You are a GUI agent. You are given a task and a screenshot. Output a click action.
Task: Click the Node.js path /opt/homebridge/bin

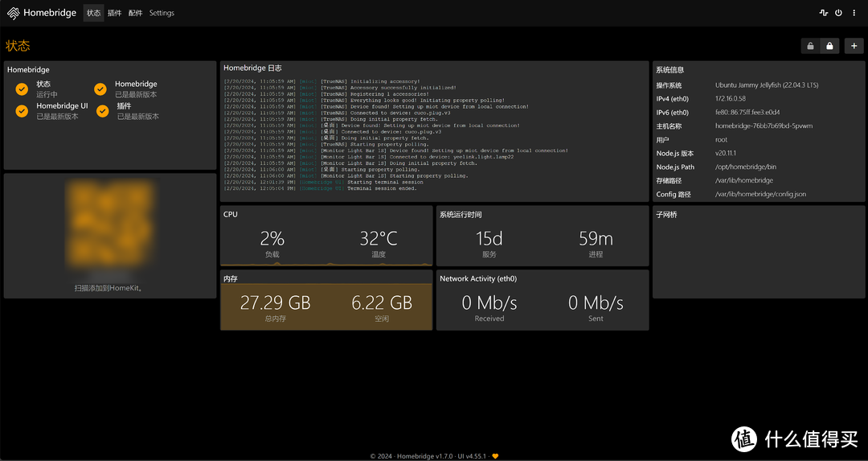746,167
